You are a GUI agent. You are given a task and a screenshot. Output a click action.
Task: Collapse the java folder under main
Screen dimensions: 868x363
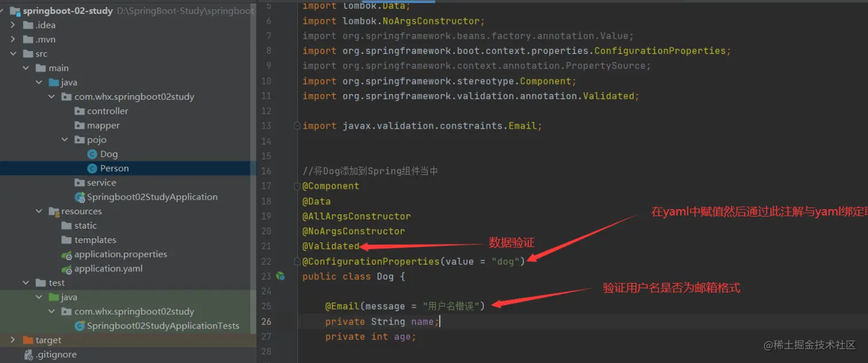39,83
